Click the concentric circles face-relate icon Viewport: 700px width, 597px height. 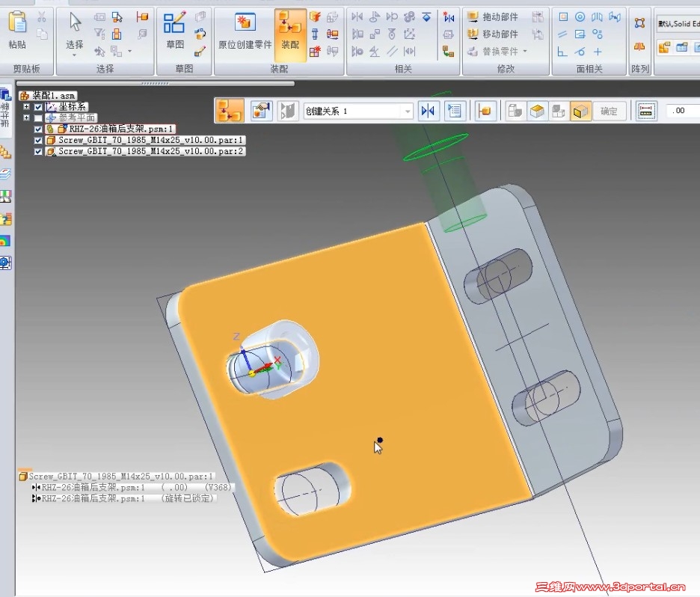(x=580, y=17)
